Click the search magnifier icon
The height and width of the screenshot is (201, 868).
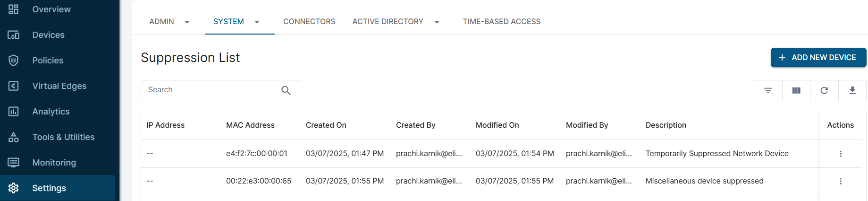(x=286, y=90)
